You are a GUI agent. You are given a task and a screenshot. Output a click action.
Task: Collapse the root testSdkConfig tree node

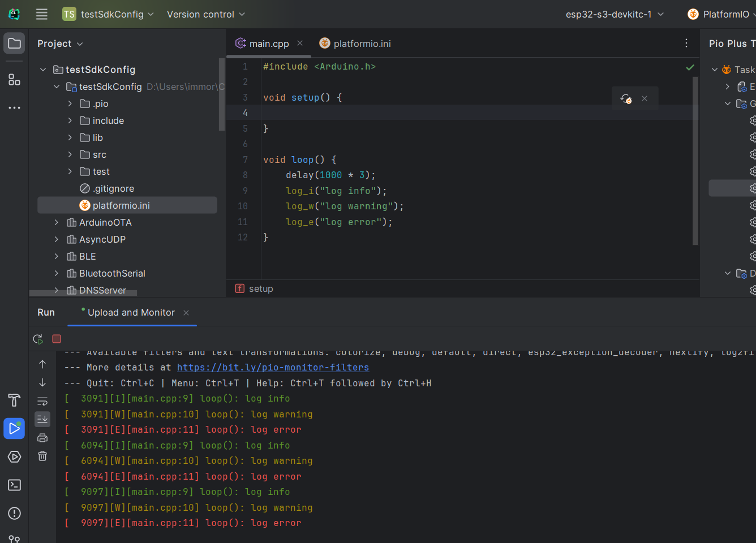(43, 70)
